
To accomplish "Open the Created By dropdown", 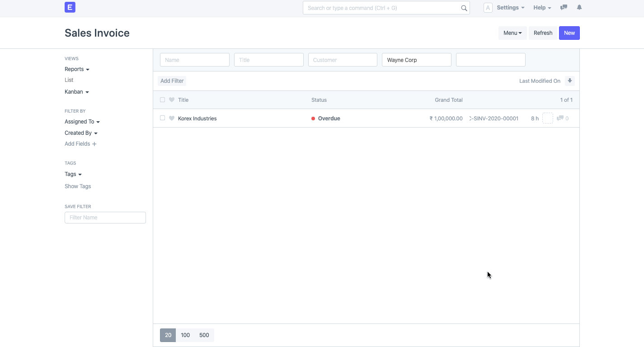I will tap(81, 133).
